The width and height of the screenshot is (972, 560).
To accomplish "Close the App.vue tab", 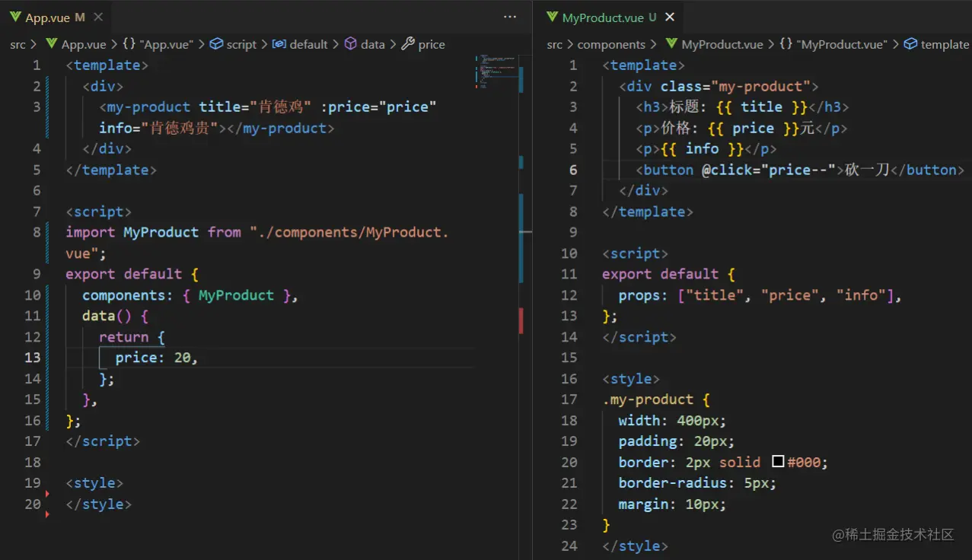I will pyautogui.click(x=98, y=17).
